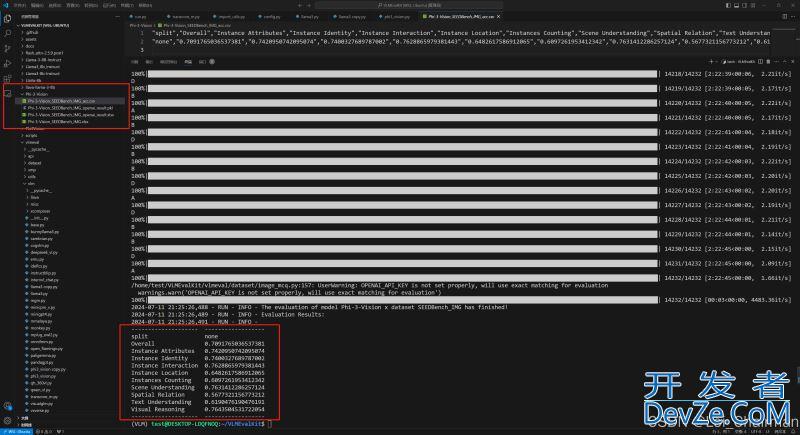Select the bash terminal instance label
Image resolution: width=800 pixels, height=435 pixels.
pyautogui.click(x=739, y=62)
